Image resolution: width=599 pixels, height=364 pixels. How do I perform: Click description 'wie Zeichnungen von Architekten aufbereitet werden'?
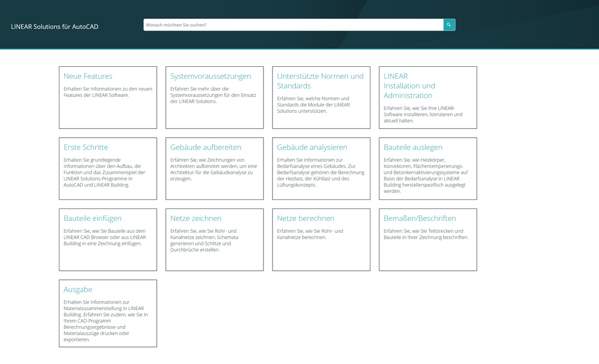(x=214, y=169)
